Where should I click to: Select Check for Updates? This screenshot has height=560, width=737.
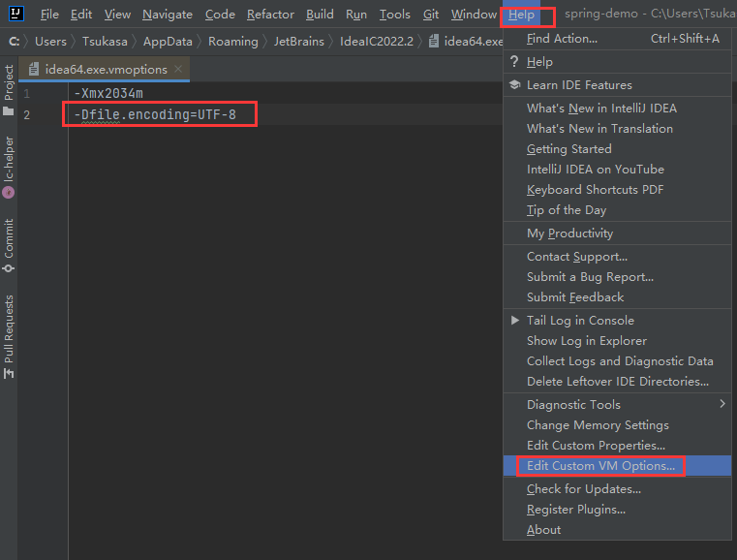pos(617,489)
